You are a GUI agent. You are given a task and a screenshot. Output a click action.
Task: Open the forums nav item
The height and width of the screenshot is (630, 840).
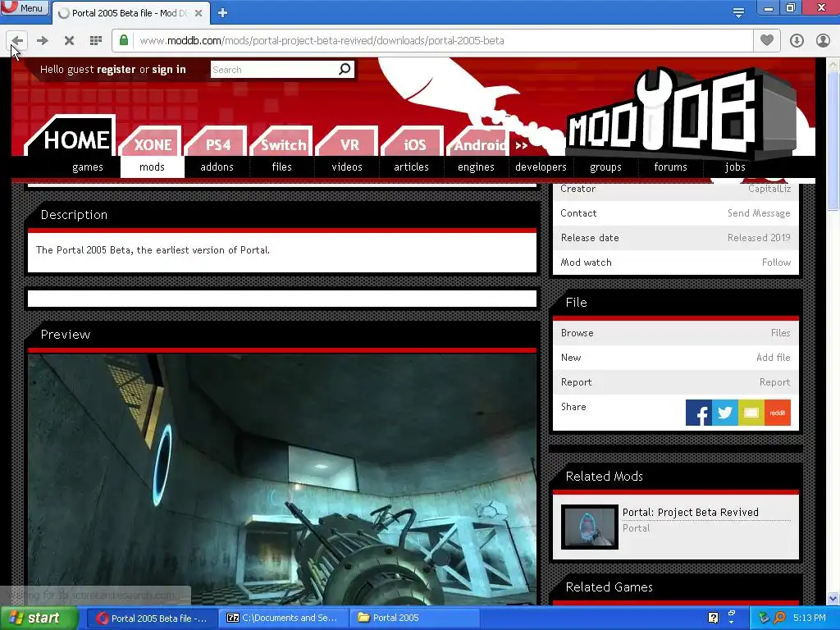670,167
